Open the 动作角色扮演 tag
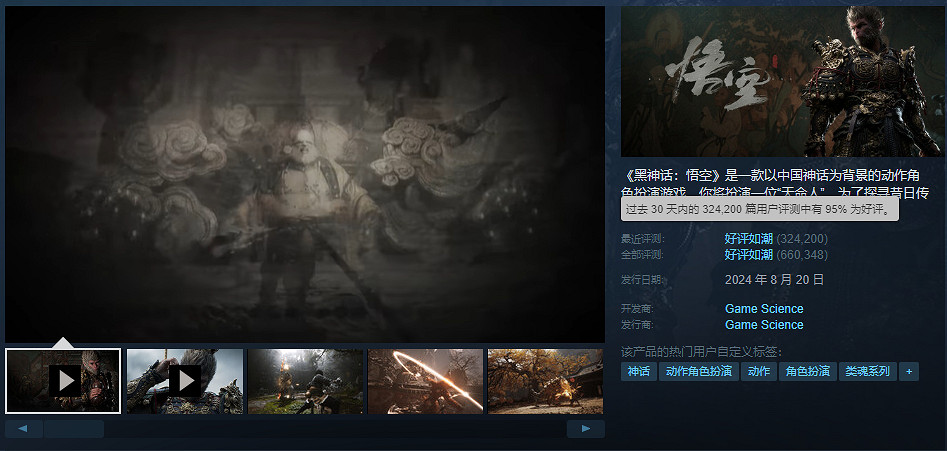The height and width of the screenshot is (451, 947). [x=698, y=371]
